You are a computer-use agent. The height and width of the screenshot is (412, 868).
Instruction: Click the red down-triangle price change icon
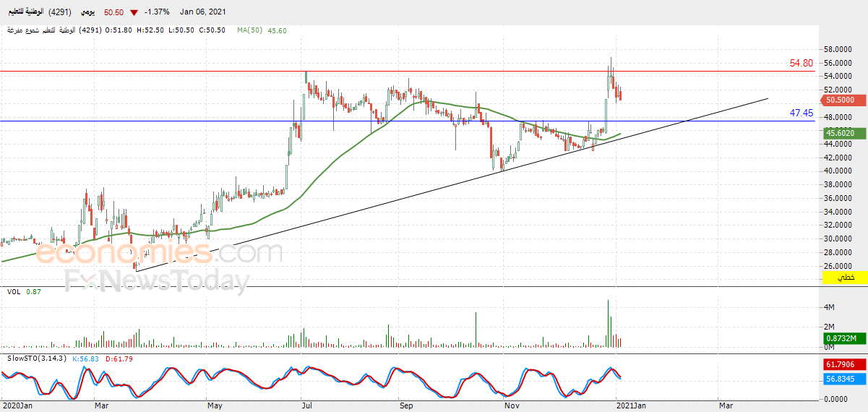[x=134, y=12]
